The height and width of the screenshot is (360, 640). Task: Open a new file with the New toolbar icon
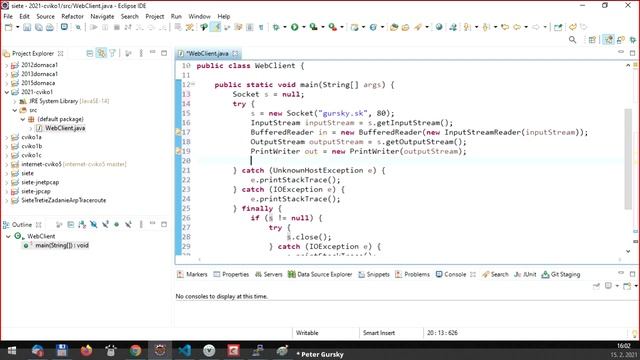coord(8,27)
